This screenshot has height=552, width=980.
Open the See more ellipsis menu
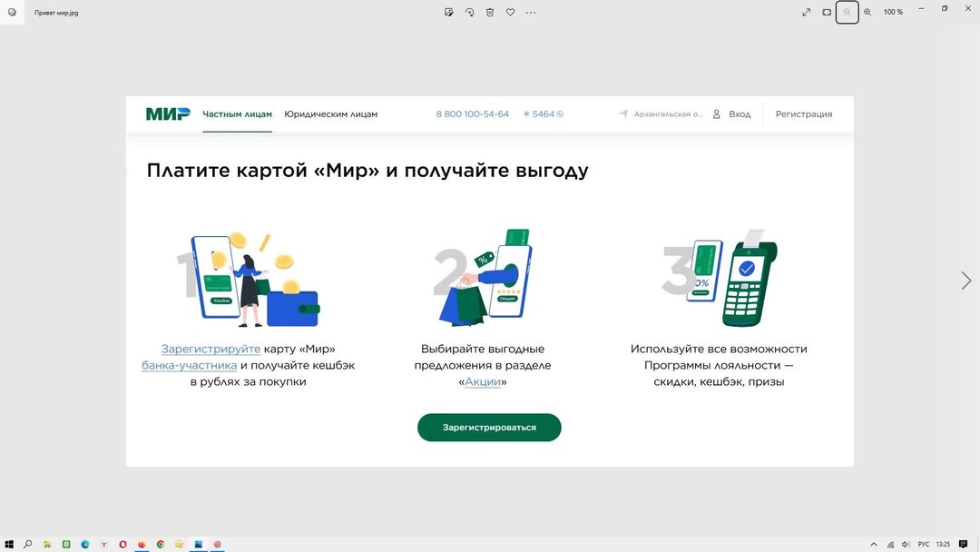pos(532,12)
